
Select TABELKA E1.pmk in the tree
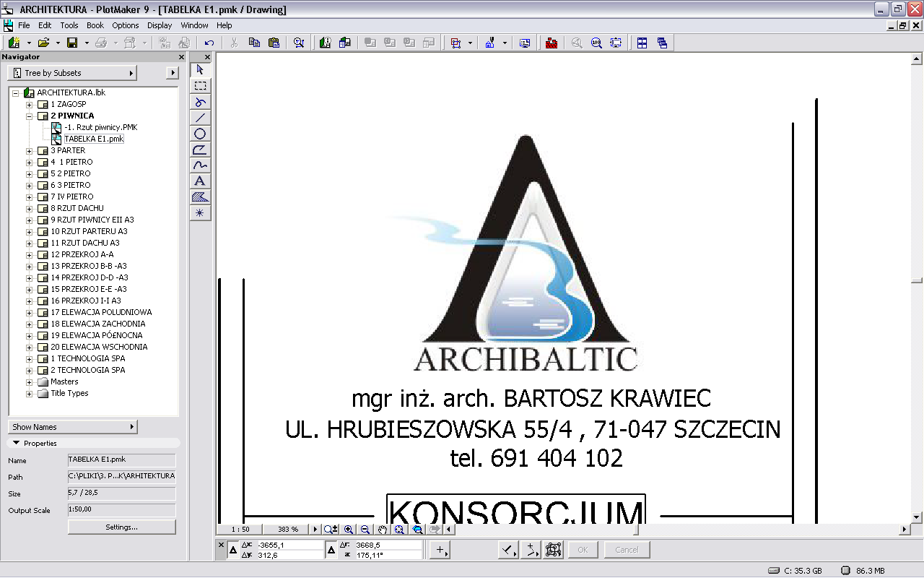[x=94, y=139]
